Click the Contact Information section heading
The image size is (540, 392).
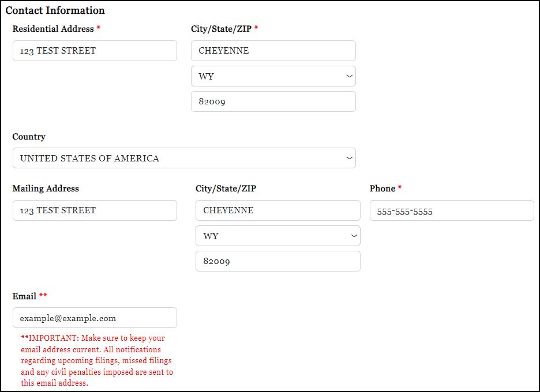click(x=56, y=10)
